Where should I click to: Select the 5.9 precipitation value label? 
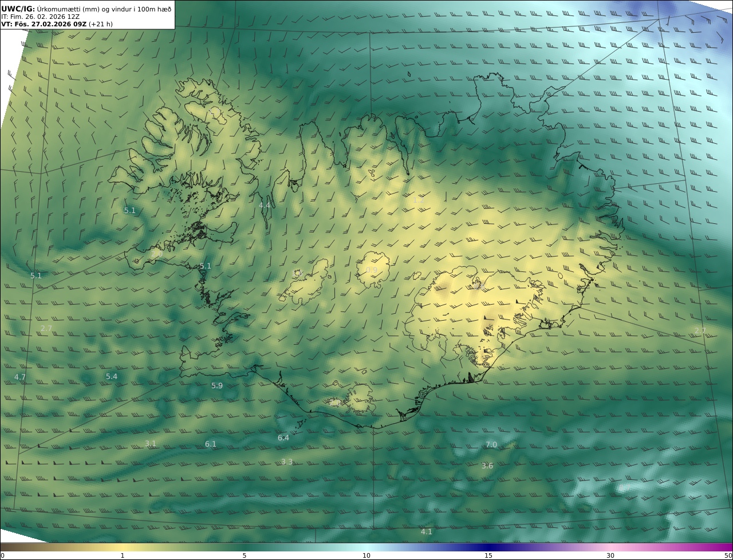217,385
